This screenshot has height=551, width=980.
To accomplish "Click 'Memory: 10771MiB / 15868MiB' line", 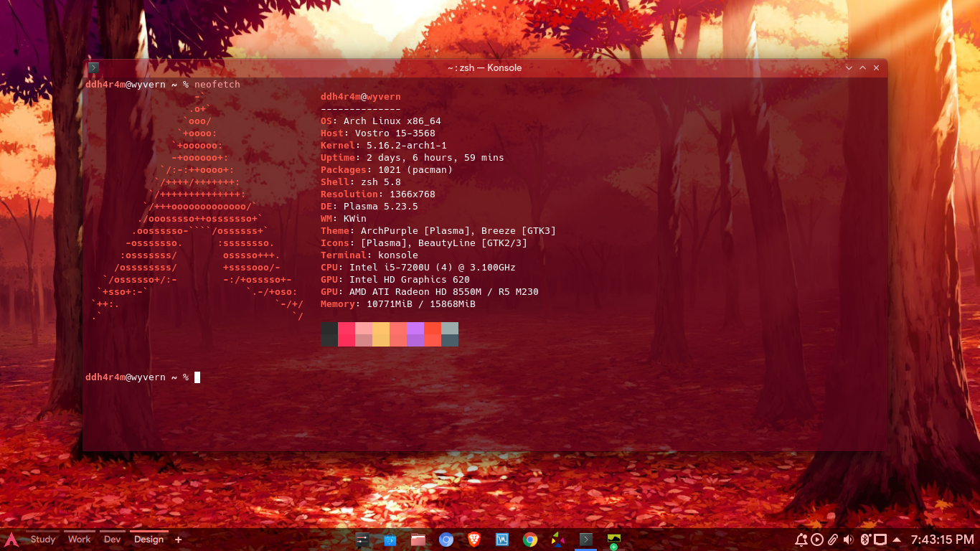I will (x=398, y=304).
